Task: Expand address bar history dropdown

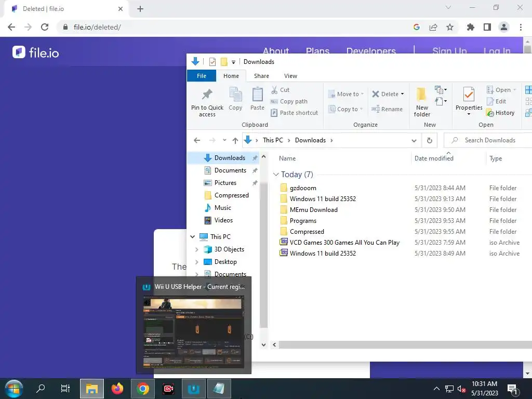Action: (x=414, y=140)
